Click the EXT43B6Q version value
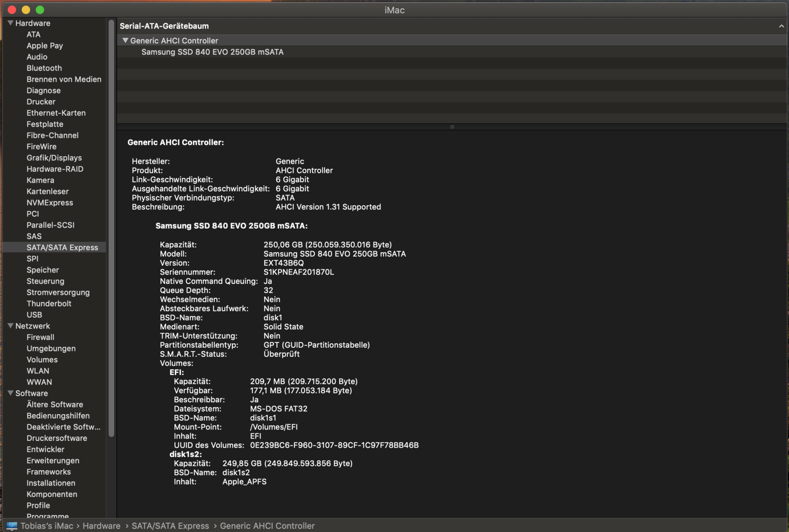 [284, 263]
